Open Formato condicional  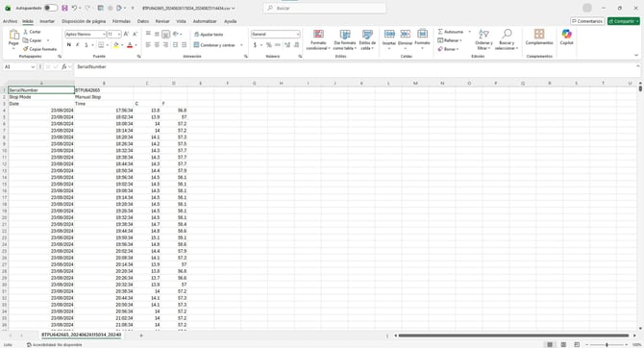click(318, 39)
